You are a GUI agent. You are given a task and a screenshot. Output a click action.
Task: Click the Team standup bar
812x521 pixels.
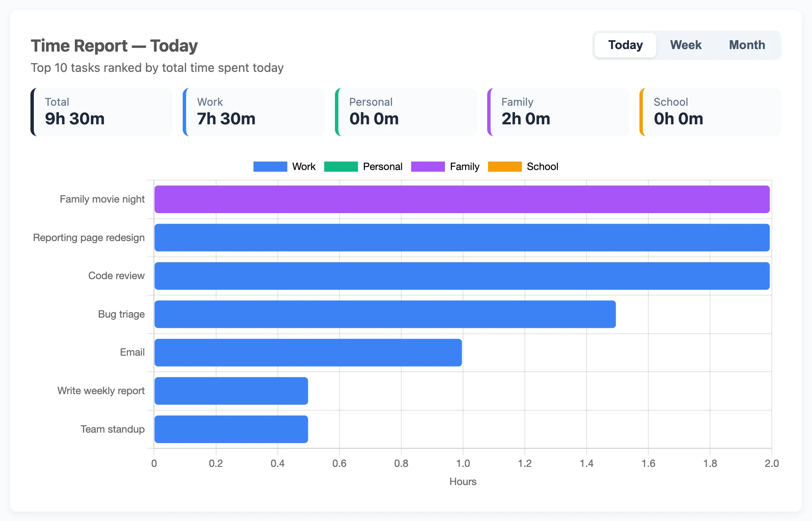231,429
